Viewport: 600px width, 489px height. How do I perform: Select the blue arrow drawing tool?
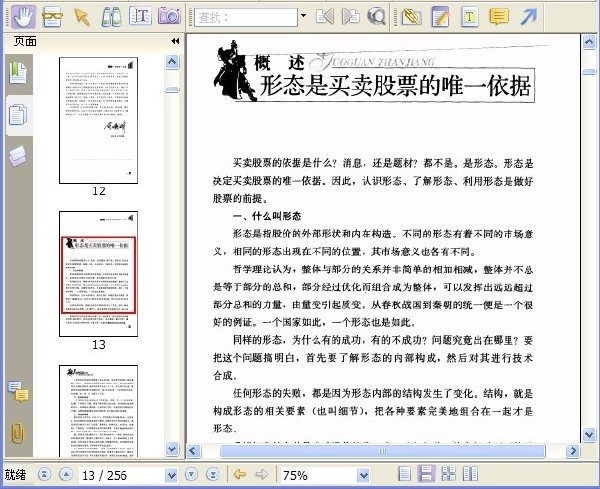(x=528, y=17)
